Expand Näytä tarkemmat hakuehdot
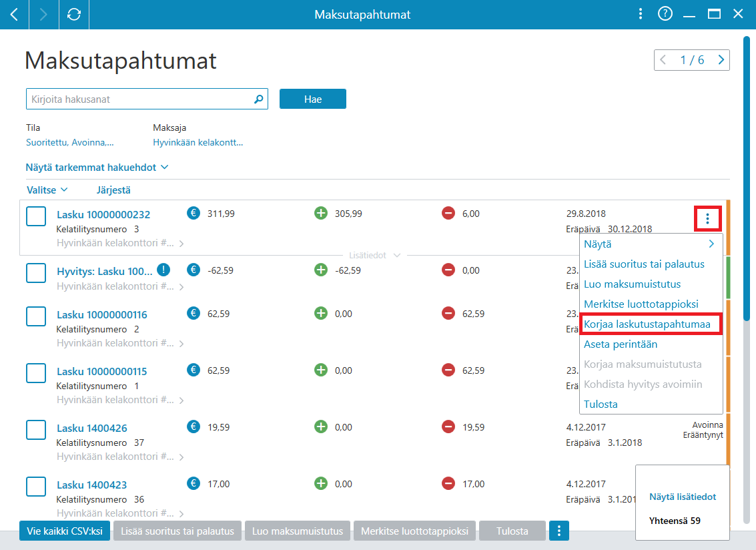This screenshot has height=550, width=756. tap(97, 168)
